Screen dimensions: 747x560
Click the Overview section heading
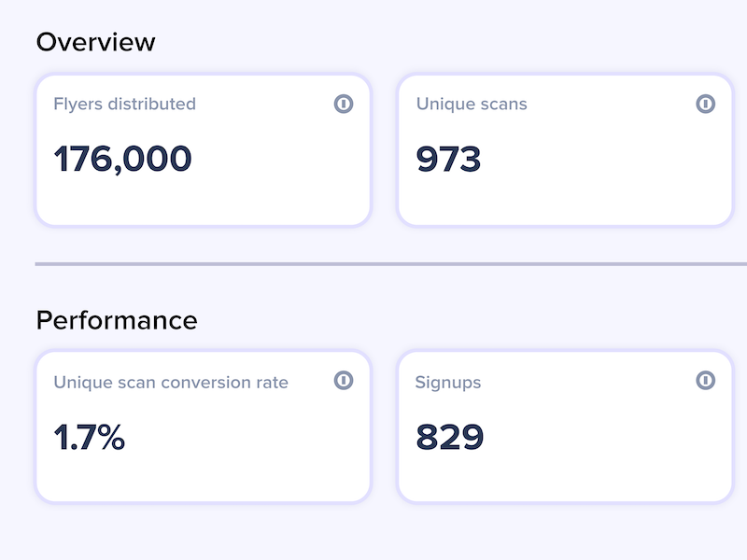[96, 42]
